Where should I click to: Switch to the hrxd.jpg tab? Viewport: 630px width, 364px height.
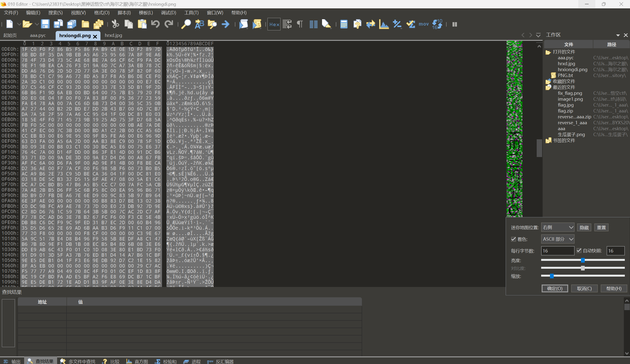tap(113, 35)
